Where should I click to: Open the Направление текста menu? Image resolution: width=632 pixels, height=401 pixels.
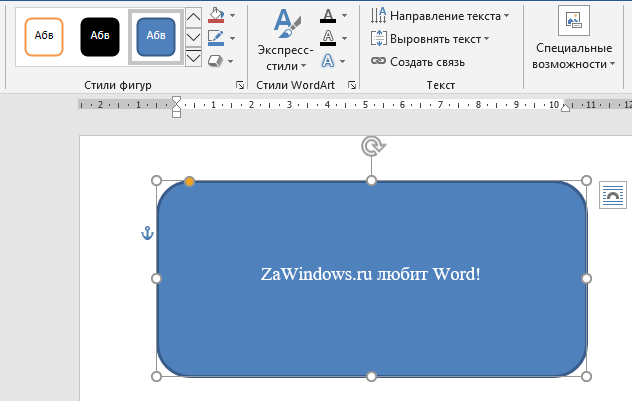pyautogui.click(x=440, y=16)
